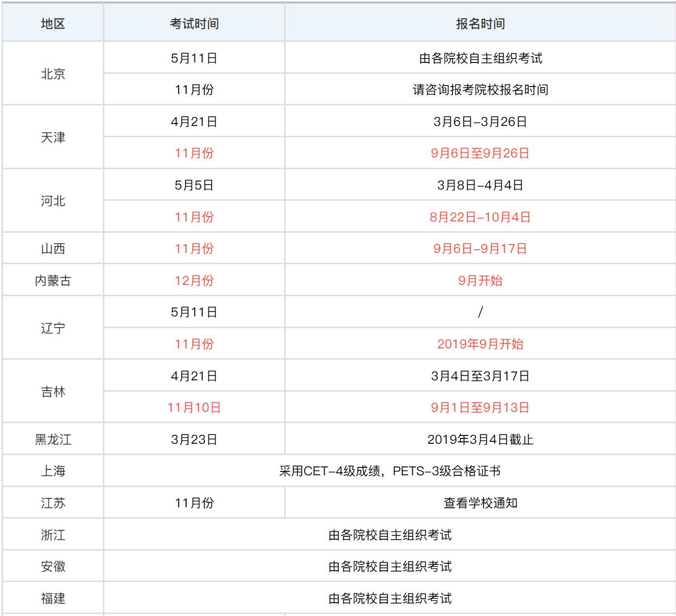This screenshot has height=616, width=676.
Task: Click the 3月23日 exam date cell
Action: pyautogui.click(x=194, y=439)
